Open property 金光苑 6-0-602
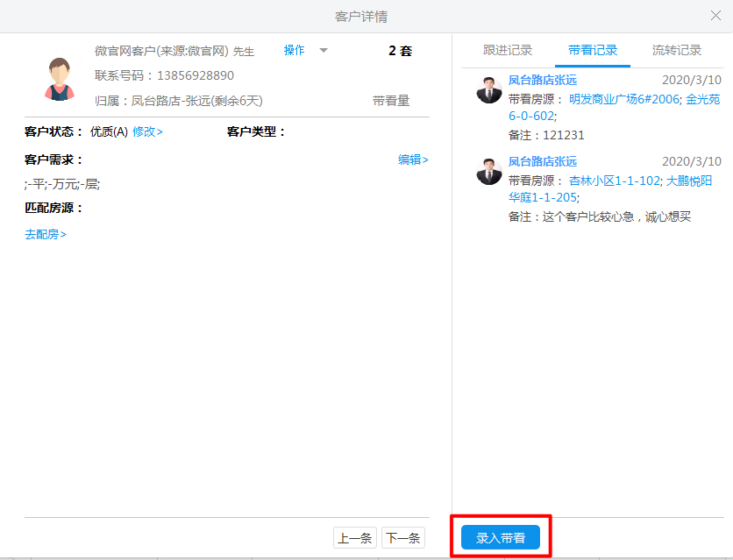This screenshot has width=733, height=560. 702,99
